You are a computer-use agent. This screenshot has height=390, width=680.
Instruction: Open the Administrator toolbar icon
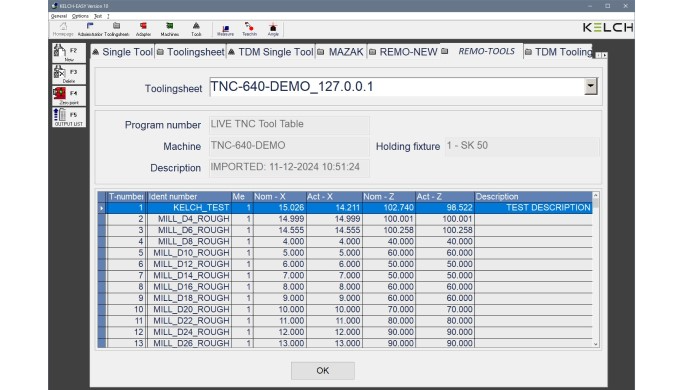(x=90, y=29)
